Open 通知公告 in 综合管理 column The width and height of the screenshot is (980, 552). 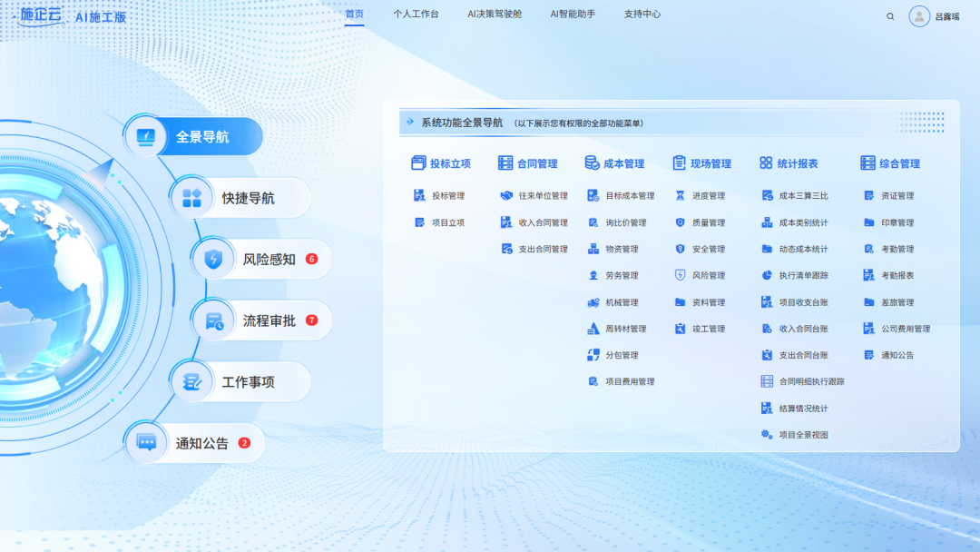click(897, 355)
